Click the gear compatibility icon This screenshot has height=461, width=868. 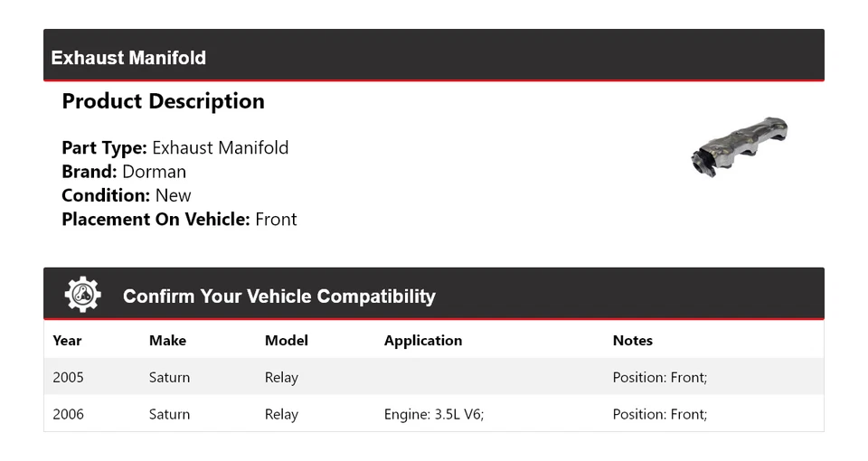[82, 295]
